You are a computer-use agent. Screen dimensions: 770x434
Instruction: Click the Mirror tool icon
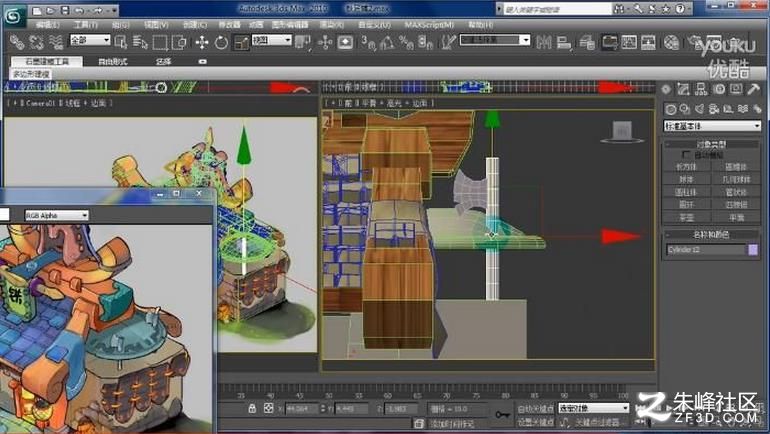(x=544, y=43)
